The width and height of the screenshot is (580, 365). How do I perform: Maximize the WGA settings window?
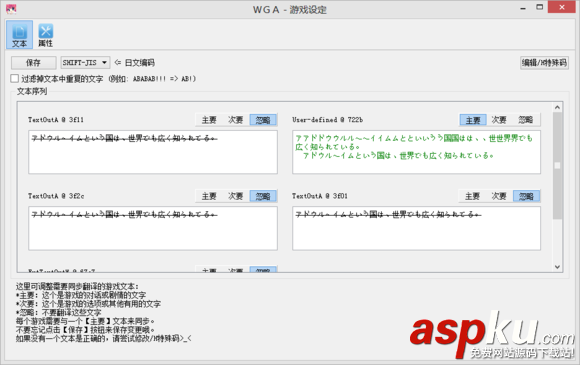point(540,7)
